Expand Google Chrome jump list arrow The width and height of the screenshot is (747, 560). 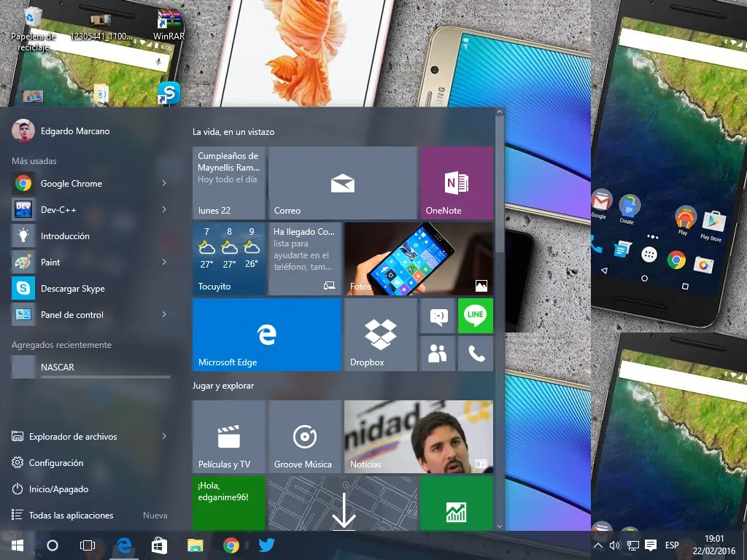tap(164, 183)
